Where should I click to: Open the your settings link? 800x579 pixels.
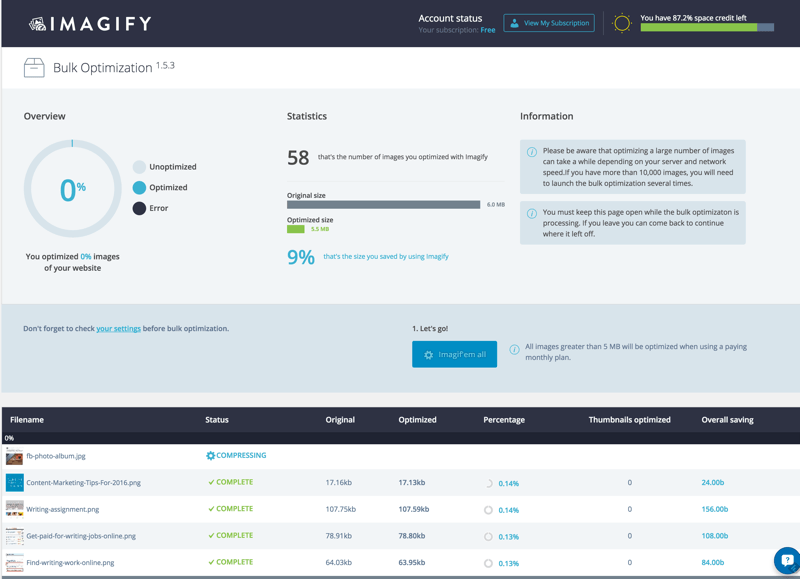coord(118,328)
